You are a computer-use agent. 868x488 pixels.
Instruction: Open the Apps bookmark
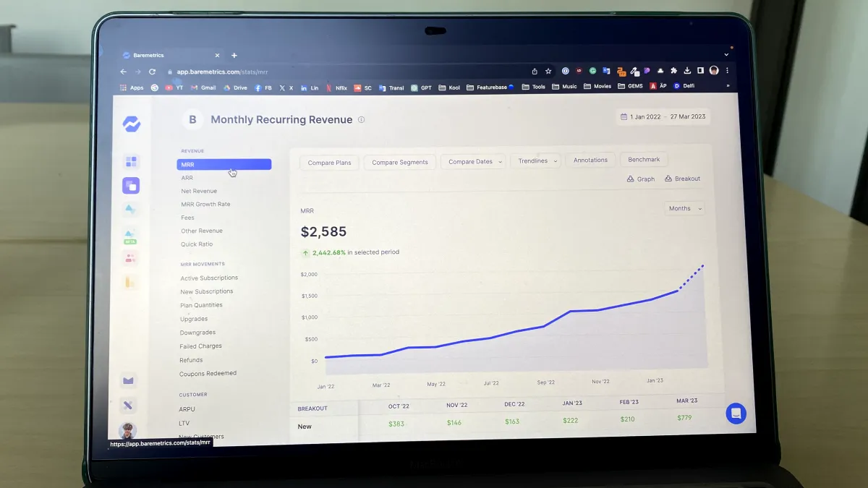[132, 87]
